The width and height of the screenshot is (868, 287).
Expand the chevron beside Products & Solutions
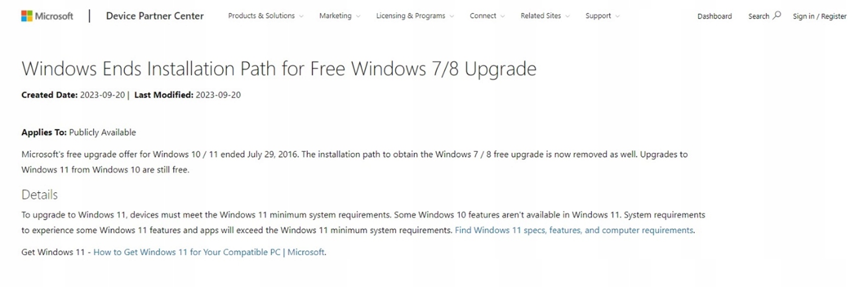(301, 16)
